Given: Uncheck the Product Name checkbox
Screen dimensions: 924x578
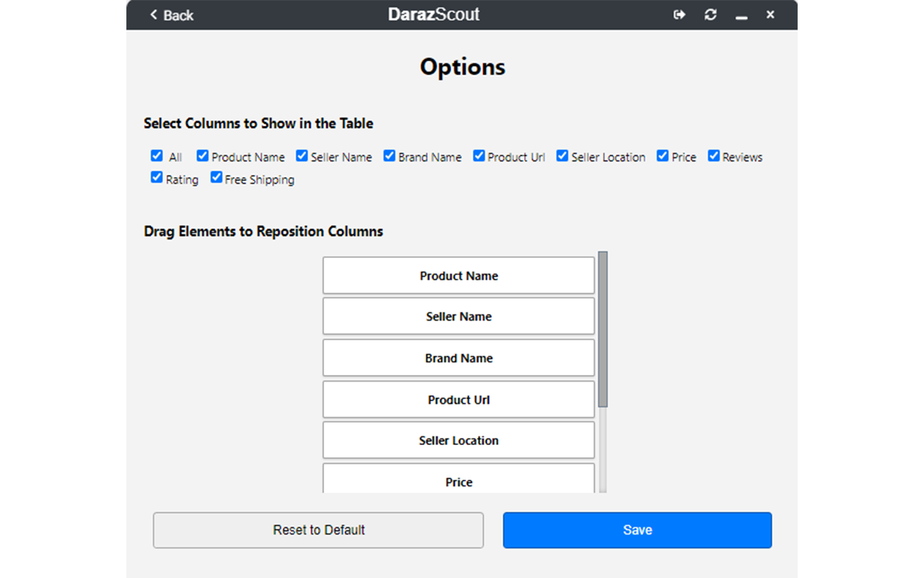Looking at the screenshot, I should click(203, 156).
